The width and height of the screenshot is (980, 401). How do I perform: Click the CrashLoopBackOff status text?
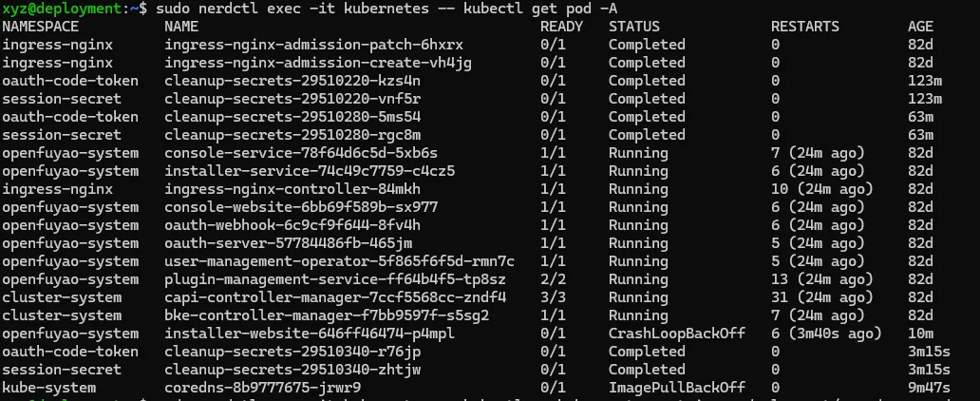pos(677,334)
